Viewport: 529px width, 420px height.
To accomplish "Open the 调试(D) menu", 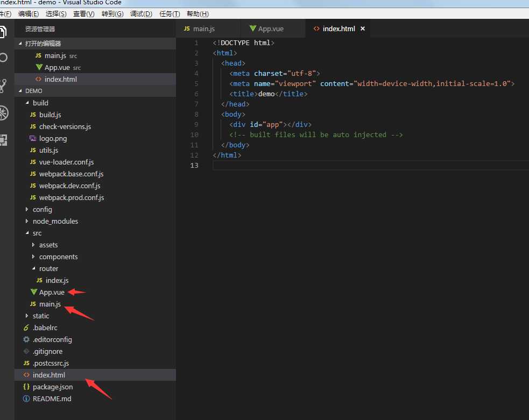I will point(141,14).
